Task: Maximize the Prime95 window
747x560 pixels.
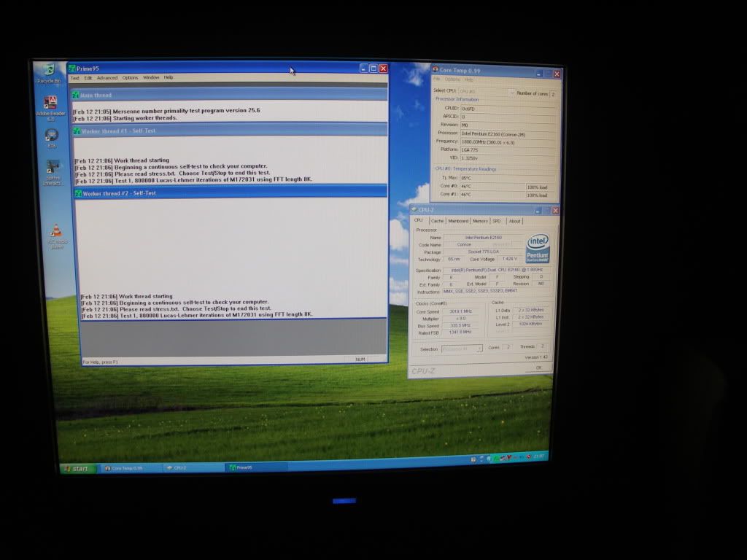Action: pyautogui.click(x=373, y=69)
